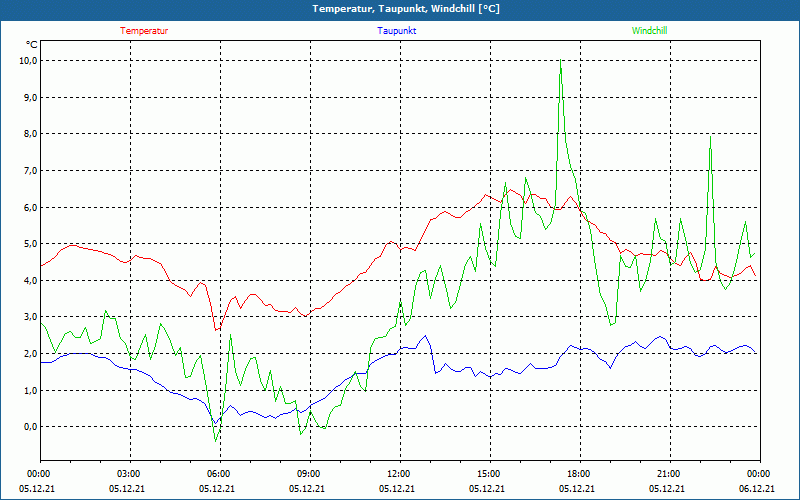The image size is (800, 500).
Task: Click the 4,0 y-axis value
Action: (x=30, y=280)
